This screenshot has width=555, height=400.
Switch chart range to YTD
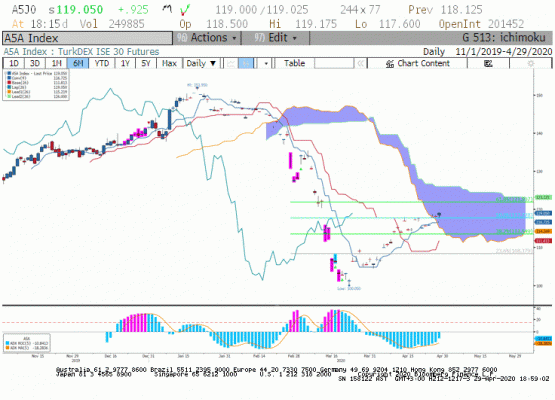[102, 63]
